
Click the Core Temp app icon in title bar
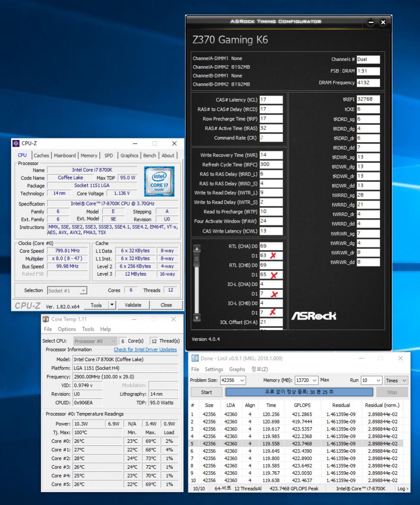point(46,319)
